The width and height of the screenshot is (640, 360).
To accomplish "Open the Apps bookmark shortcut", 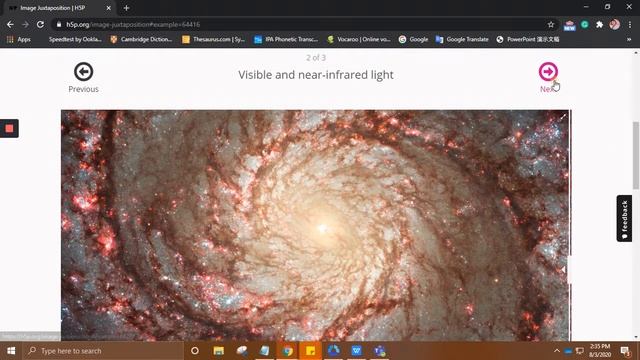I will click(x=19, y=39).
